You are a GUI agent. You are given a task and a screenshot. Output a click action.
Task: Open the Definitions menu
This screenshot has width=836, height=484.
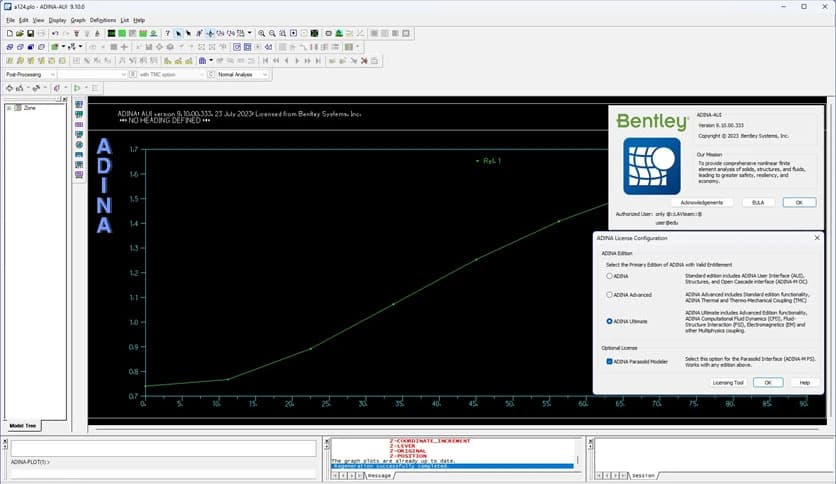pyautogui.click(x=102, y=20)
